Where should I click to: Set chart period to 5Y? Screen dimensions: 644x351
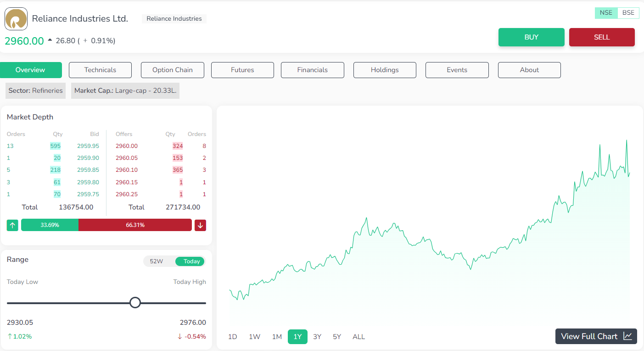click(x=337, y=337)
